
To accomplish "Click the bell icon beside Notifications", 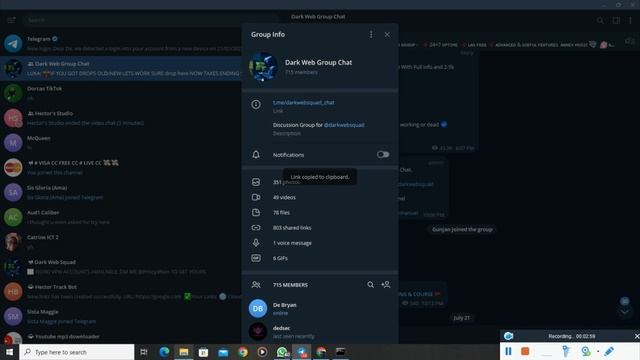I will click(x=256, y=155).
